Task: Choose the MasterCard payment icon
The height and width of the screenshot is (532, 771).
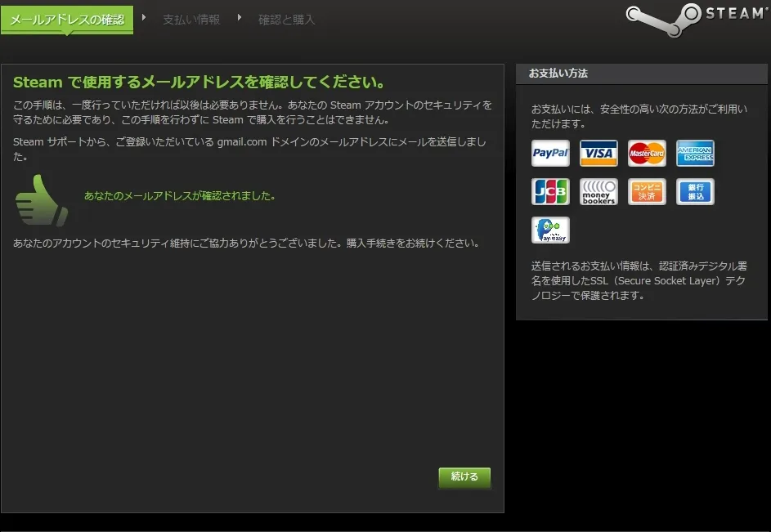Action: 647,153
